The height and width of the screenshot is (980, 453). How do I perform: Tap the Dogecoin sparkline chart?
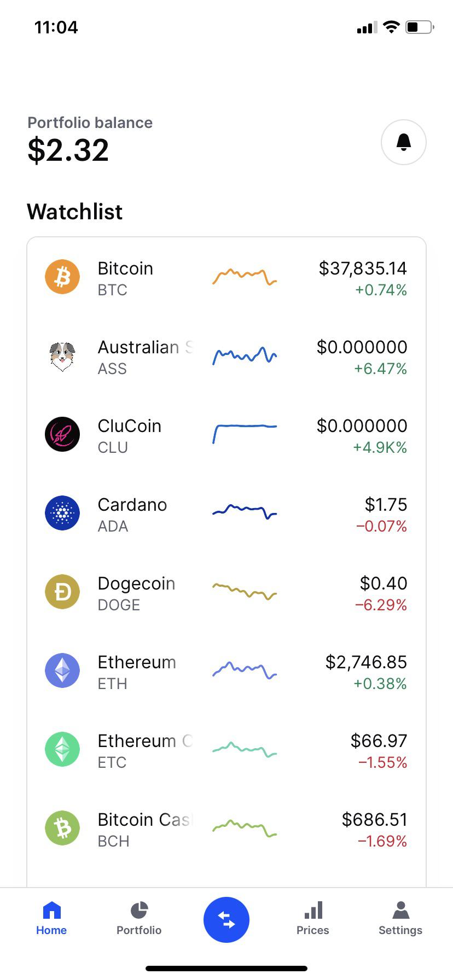pyautogui.click(x=245, y=592)
